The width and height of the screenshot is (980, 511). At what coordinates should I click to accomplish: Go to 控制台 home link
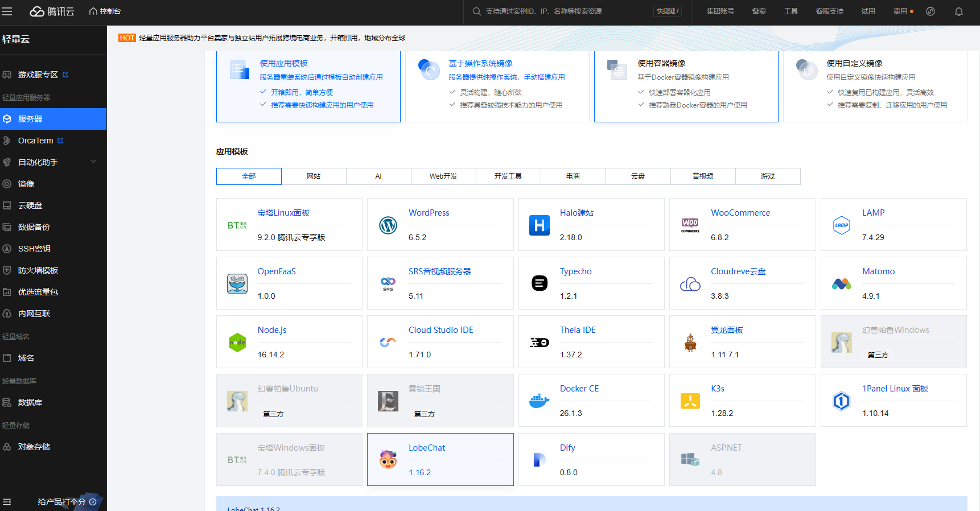tap(105, 11)
